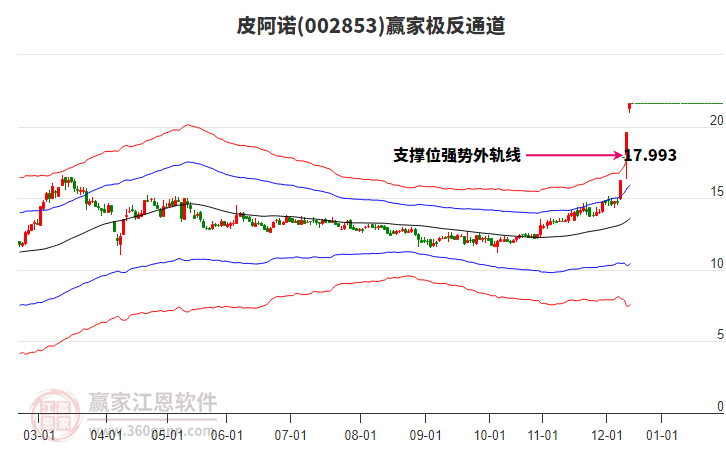Click the 10-01 date axis label
The image size is (726, 450).
point(489,436)
